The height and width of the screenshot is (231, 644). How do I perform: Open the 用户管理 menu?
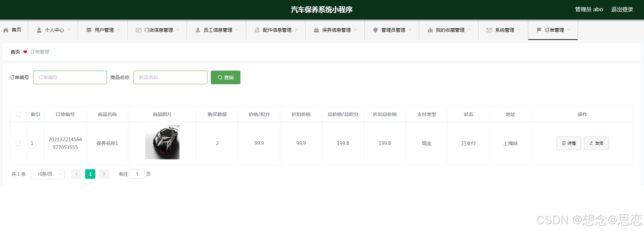(103, 30)
